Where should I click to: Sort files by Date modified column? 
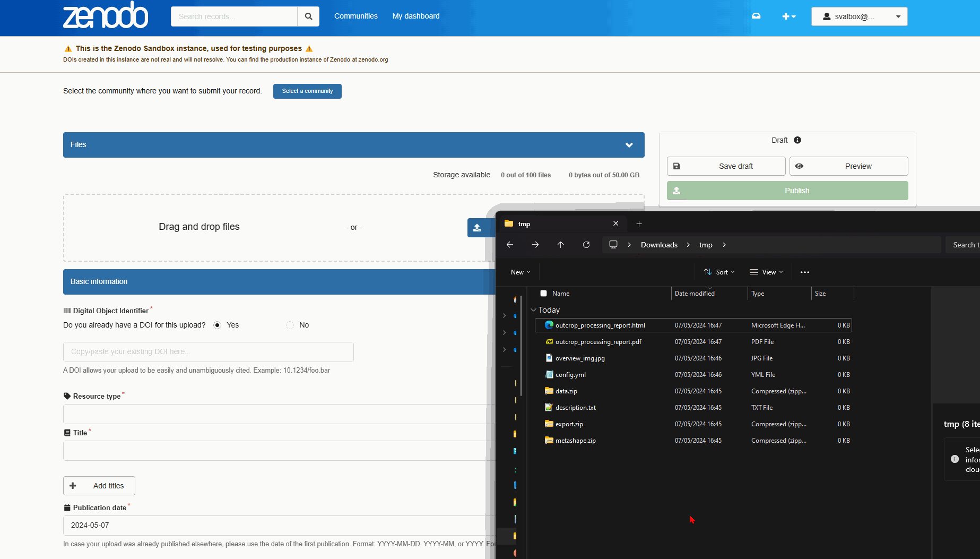(x=709, y=294)
